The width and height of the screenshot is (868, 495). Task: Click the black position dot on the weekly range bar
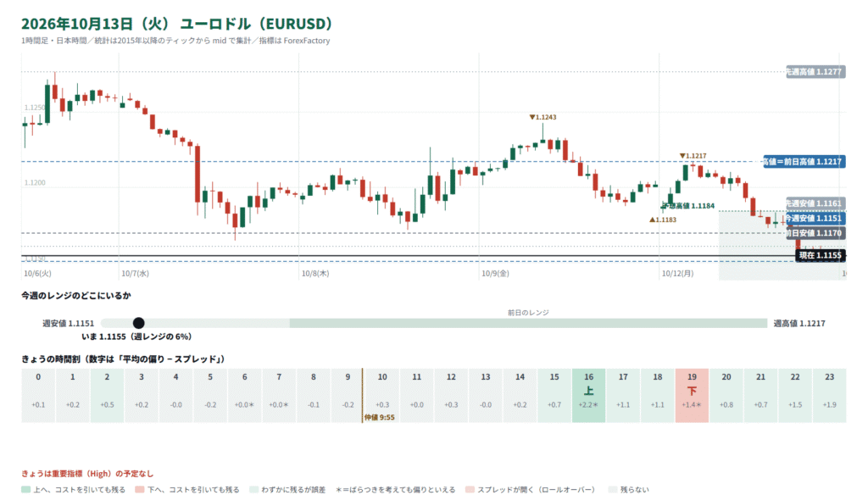tap(139, 323)
